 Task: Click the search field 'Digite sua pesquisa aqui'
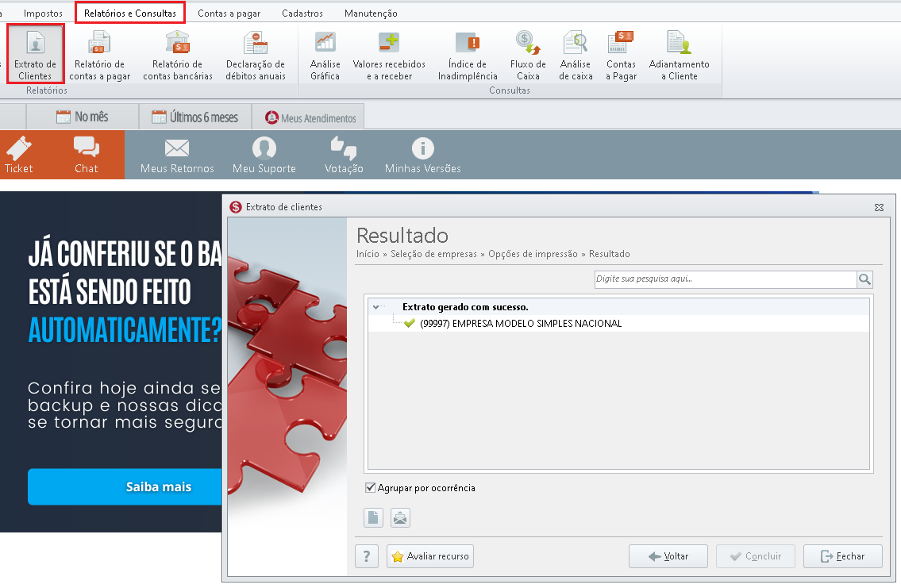[726, 279]
